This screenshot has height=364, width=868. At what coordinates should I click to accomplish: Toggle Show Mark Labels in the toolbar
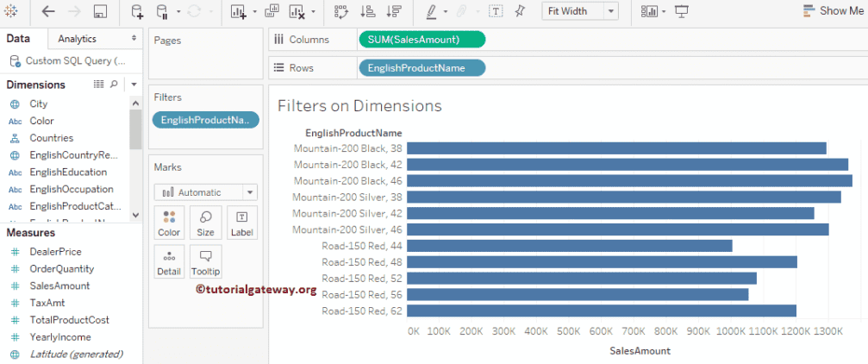(496, 11)
